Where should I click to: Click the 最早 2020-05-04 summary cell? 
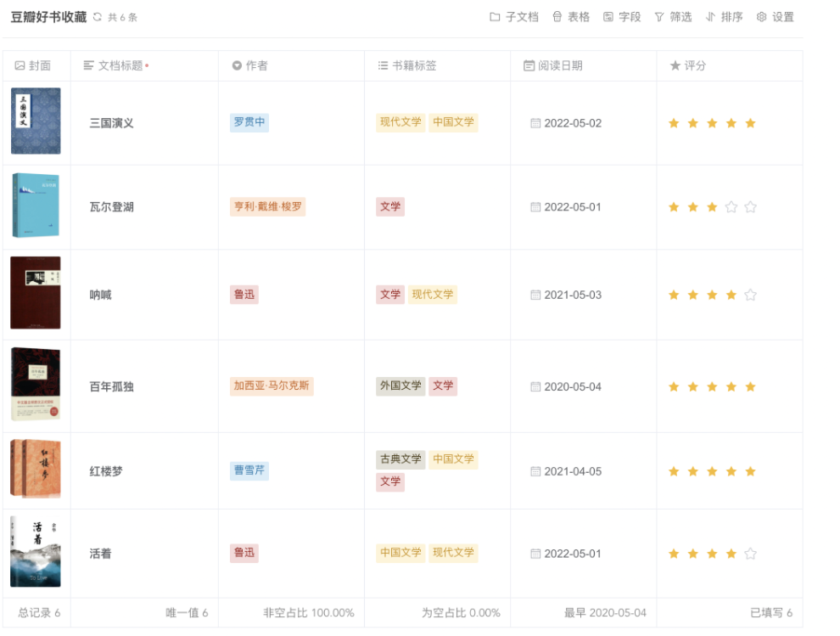pyautogui.click(x=605, y=613)
